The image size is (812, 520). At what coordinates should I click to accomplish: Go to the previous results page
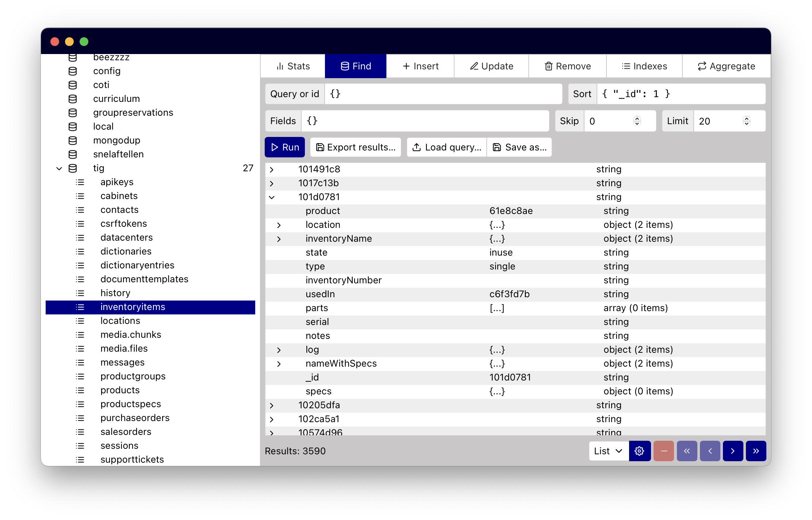coord(710,451)
